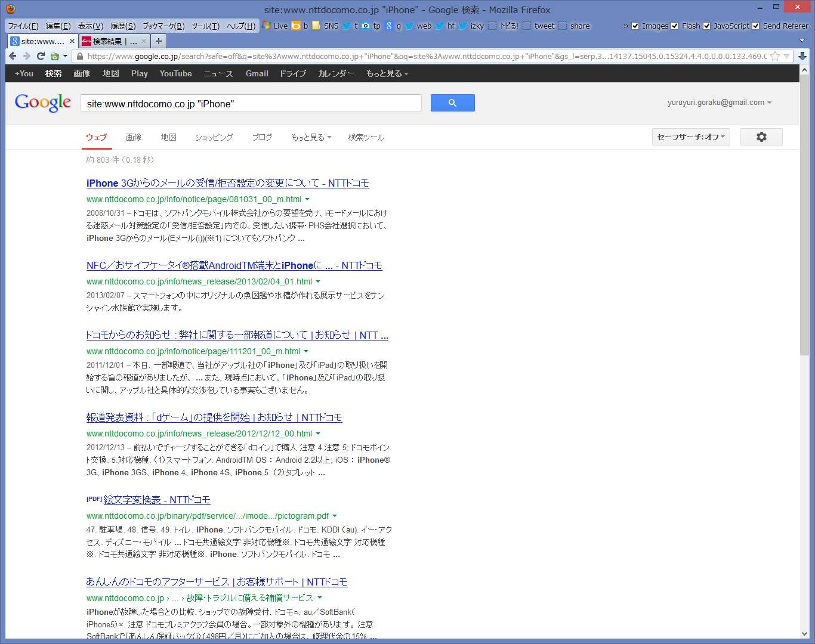Screen dimensions: 815x644
Task: Open the セーフサーチ:オフ dropdown
Action: click(691, 137)
